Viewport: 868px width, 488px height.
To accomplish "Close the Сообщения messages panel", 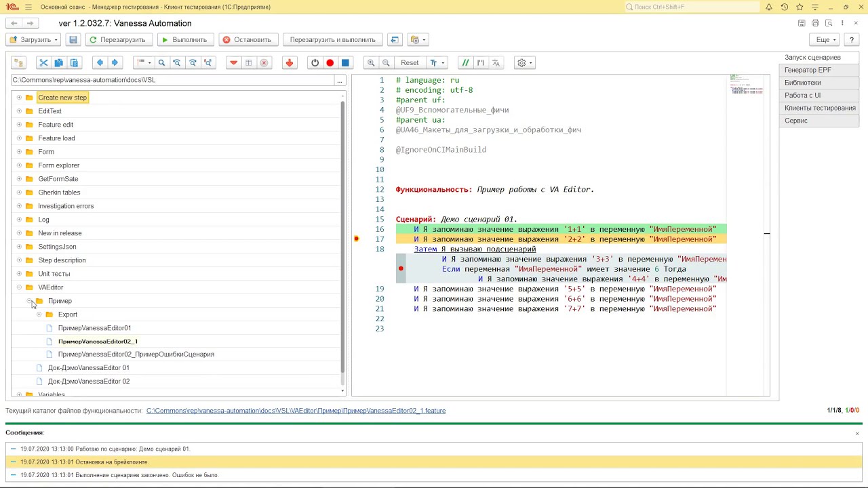I will 857,433.
